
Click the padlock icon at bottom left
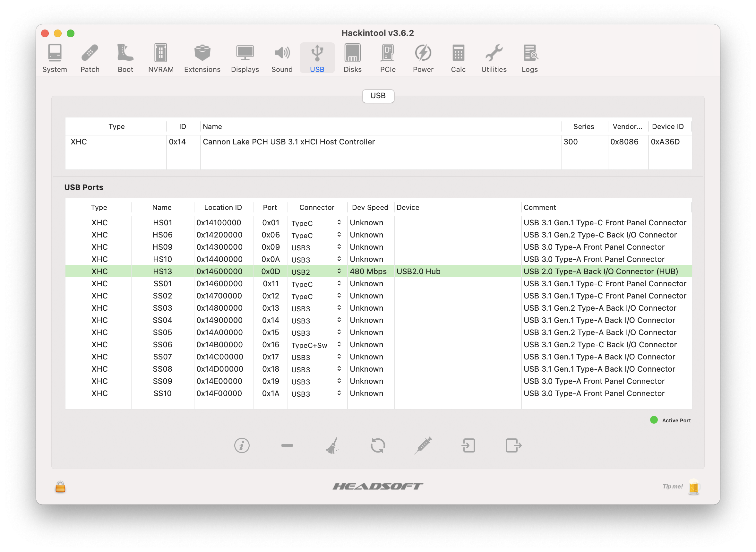pyautogui.click(x=60, y=487)
